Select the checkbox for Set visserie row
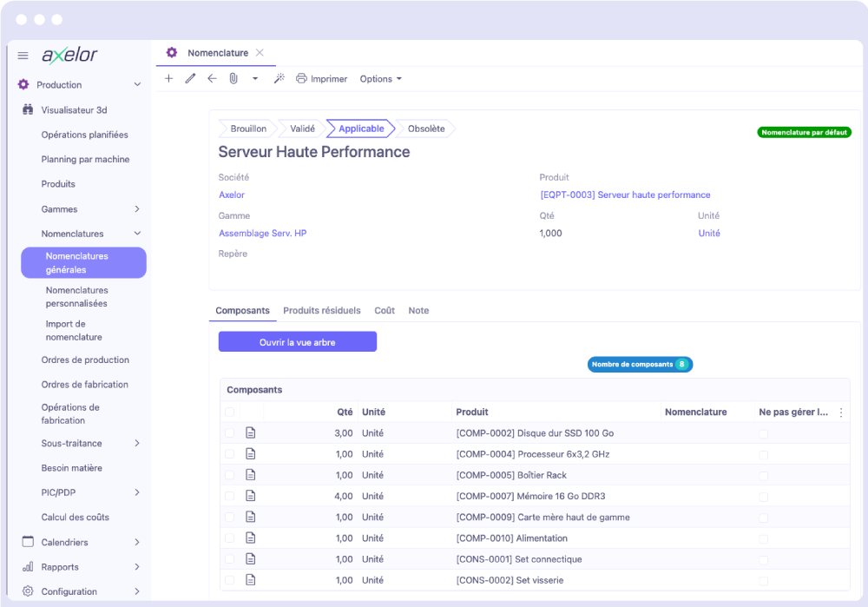Image resolution: width=868 pixels, height=607 pixels. click(x=229, y=580)
